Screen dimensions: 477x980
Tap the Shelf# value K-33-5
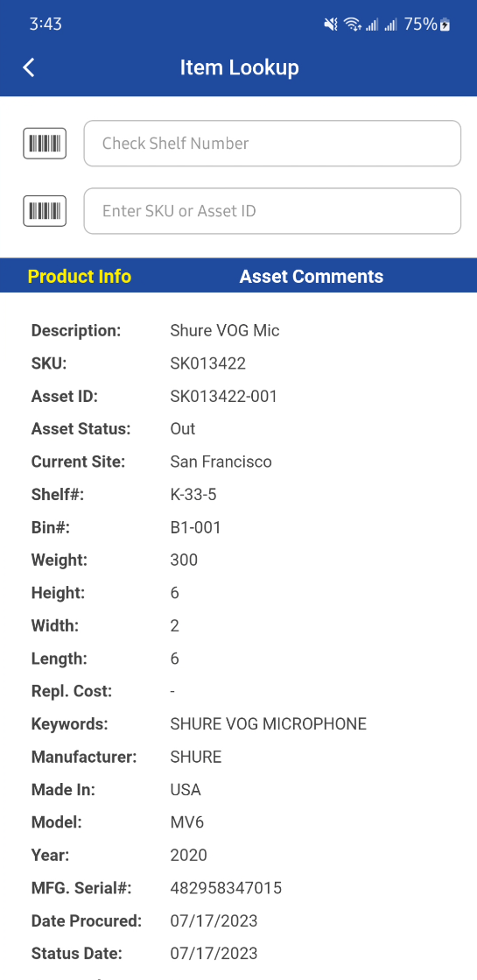click(193, 495)
